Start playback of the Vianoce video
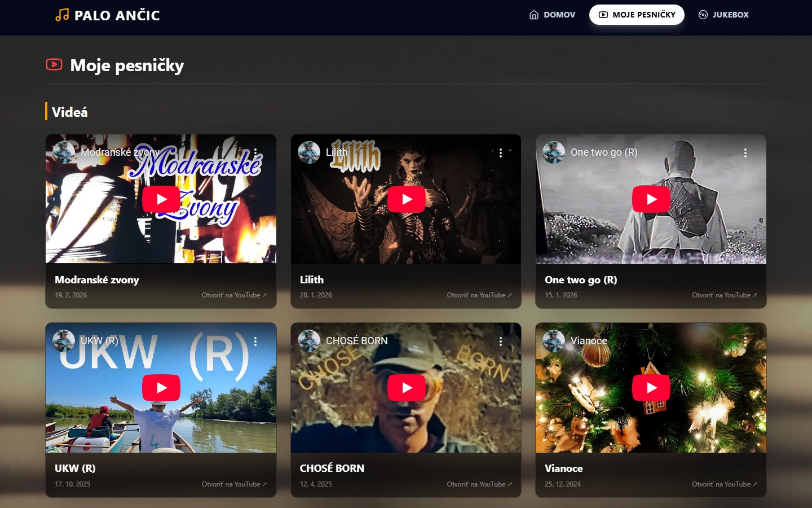This screenshot has height=508, width=812. (x=651, y=388)
